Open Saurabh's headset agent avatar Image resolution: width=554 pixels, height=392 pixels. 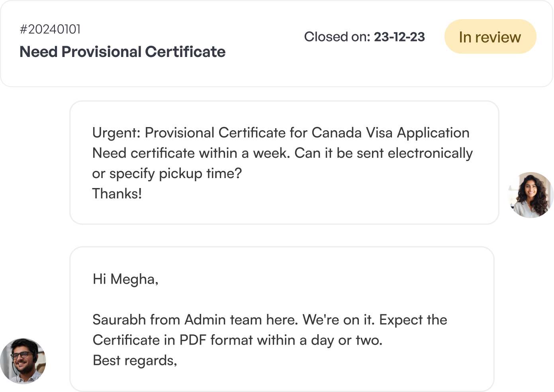tap(23, 361)
